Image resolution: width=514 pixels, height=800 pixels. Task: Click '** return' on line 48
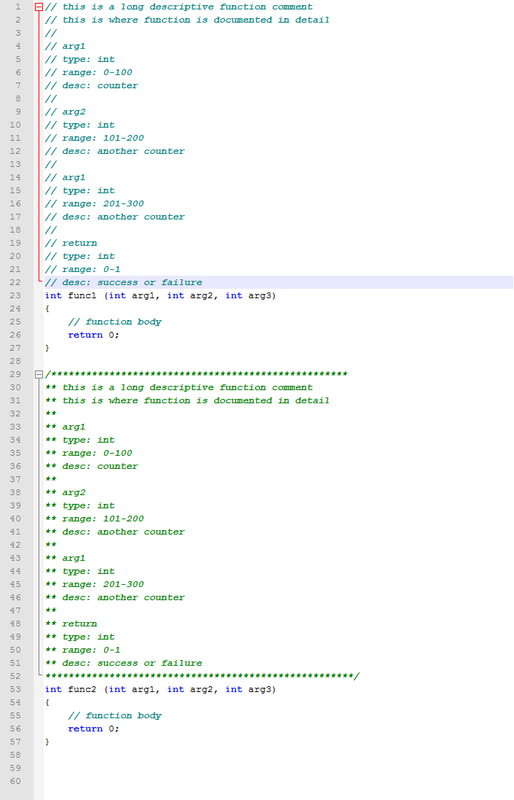[x=71, y=623]
